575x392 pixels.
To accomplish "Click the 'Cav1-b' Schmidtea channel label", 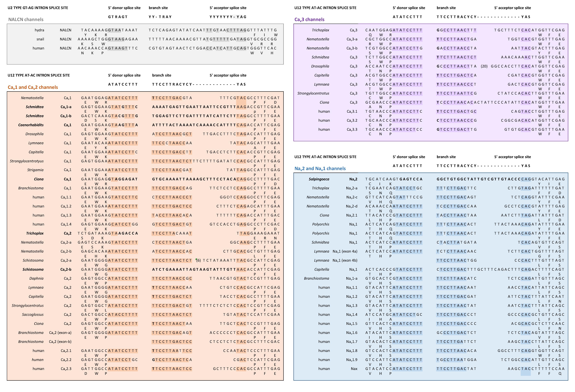I will (66, 116).
